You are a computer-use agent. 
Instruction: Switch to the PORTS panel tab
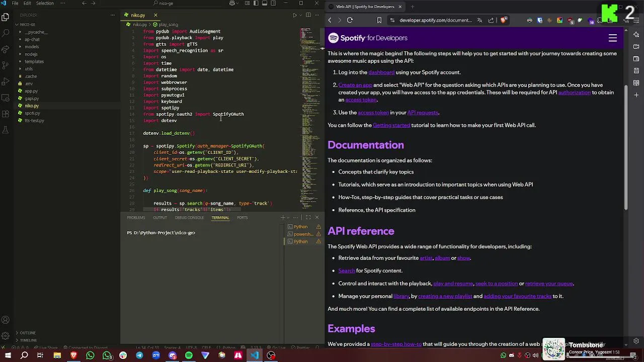(242, 218)
